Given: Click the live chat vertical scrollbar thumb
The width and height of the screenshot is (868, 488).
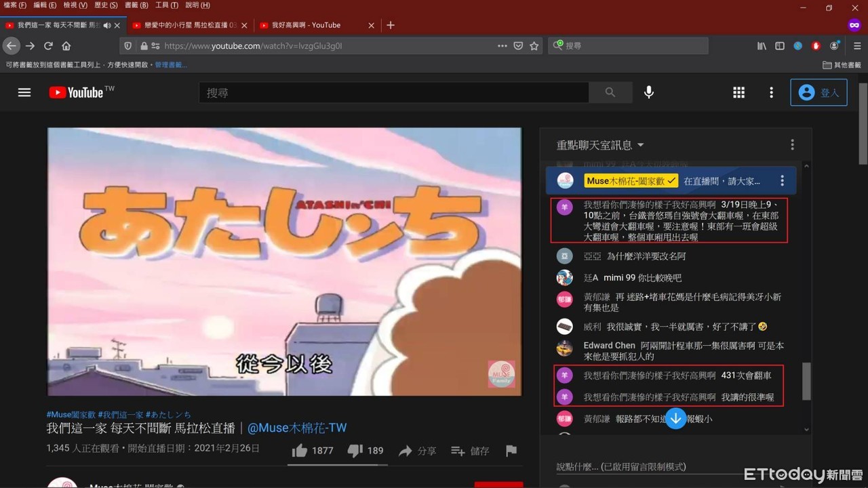Looking at the screenshot, I should coord(806,381).
